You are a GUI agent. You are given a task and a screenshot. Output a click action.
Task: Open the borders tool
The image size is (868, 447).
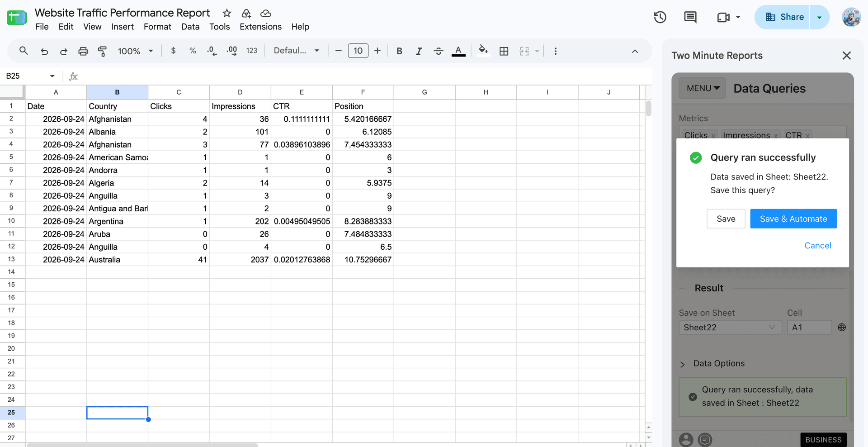pyautogui.click(x=504, y=51)
